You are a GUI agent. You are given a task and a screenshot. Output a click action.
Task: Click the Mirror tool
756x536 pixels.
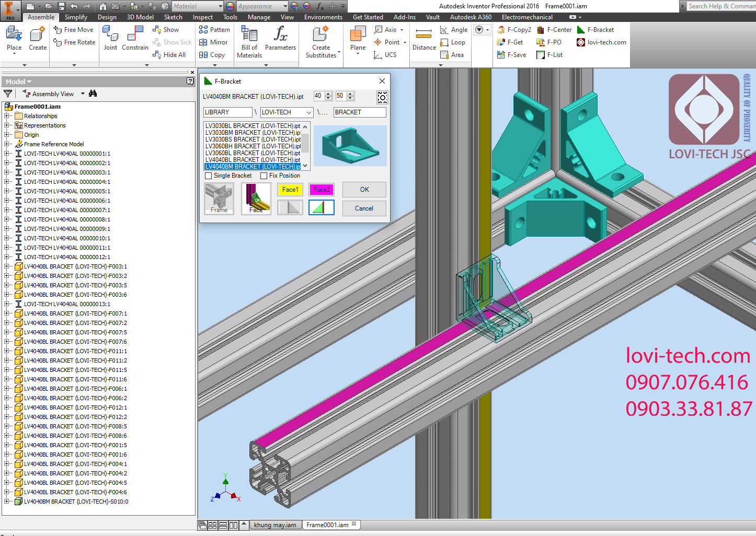click(213, 42)
